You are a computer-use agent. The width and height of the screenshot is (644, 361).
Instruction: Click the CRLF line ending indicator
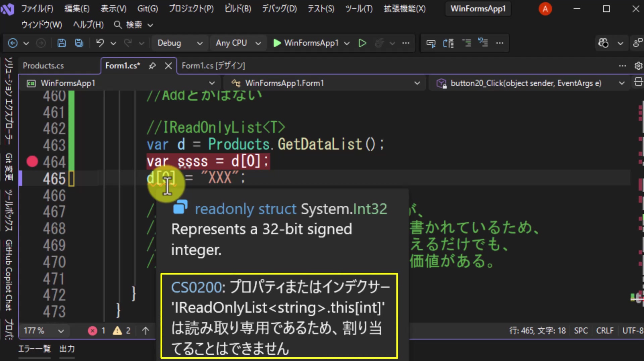605,331
